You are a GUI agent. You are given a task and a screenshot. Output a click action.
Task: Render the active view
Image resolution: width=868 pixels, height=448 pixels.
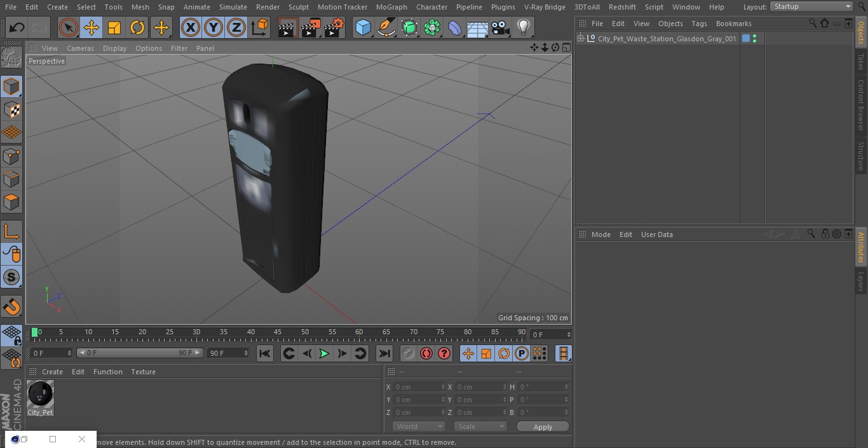pyautogui.click(x=288, y=27)
